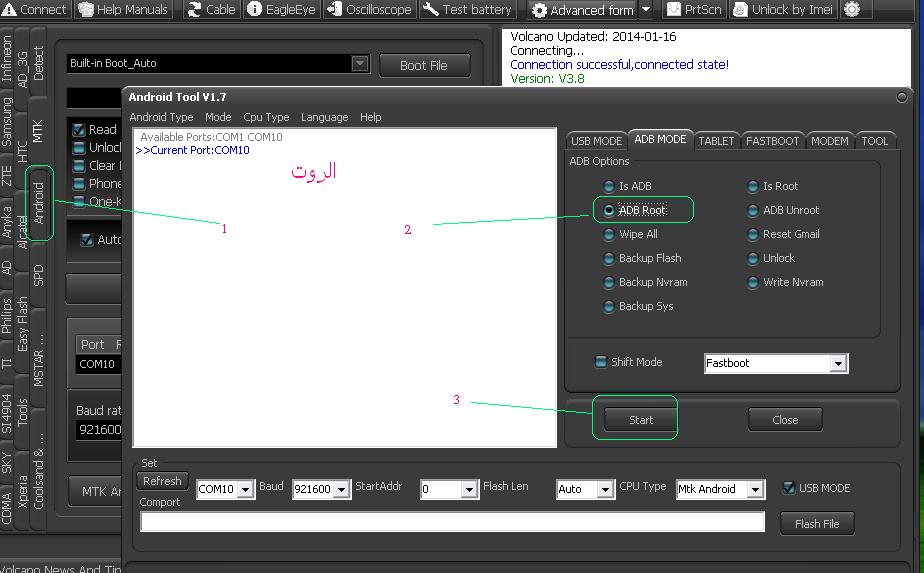
Task: Click the Start button
Action: [641, 420]
